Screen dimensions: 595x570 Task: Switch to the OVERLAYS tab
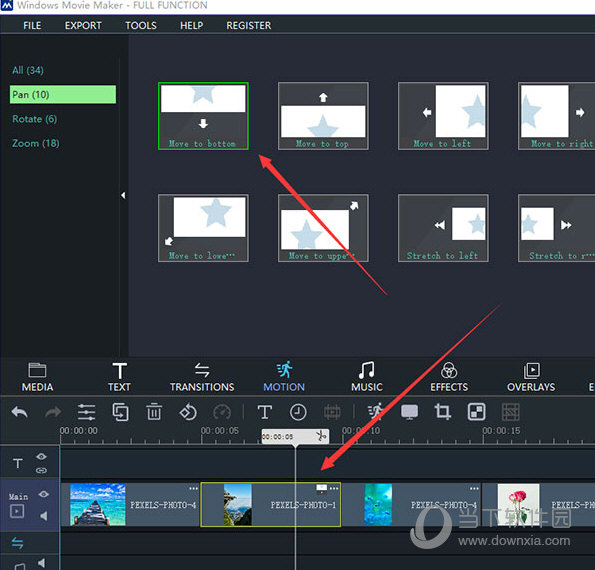click(x=531, y=377)
